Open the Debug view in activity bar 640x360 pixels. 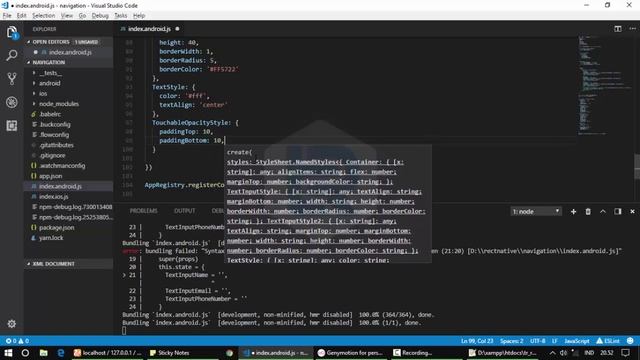(x=12, y=102)
